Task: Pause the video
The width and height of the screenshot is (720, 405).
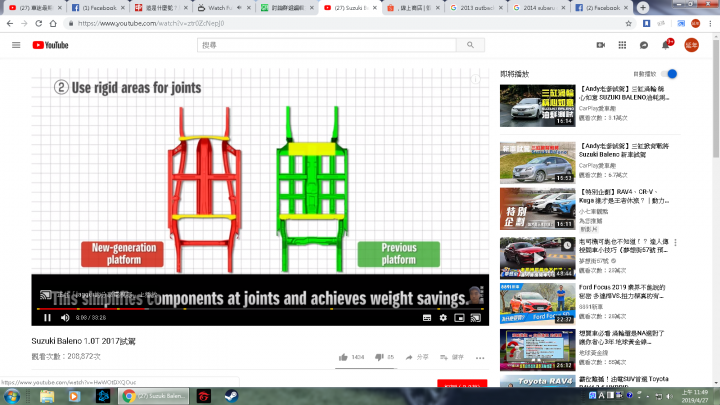Action: (x=47, y=317)
